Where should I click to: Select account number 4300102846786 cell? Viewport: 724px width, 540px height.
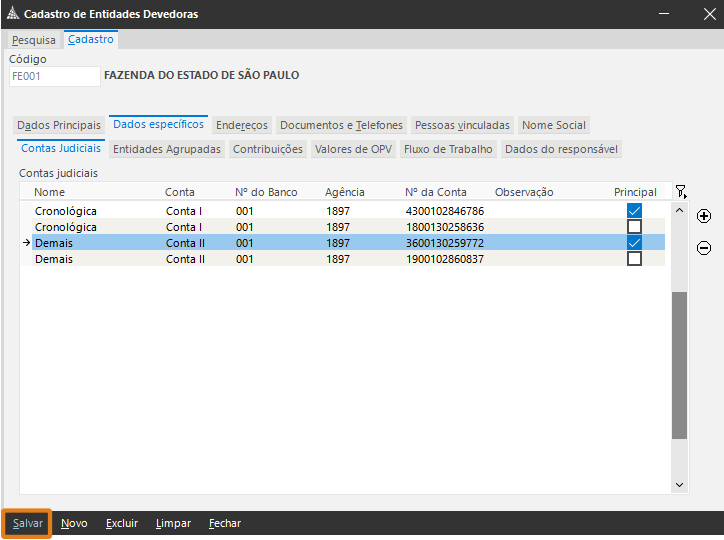(445, 211)
